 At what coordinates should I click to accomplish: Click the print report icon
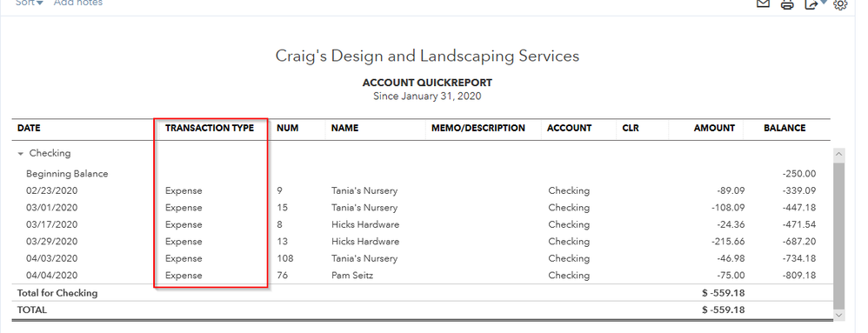coord(787,4)
